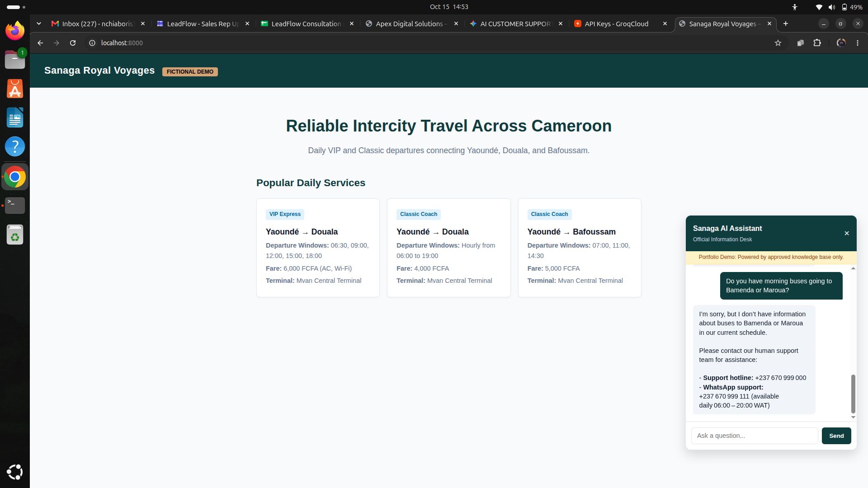Open the Help dock icon
The height and width of the screenshot is (488, 868).
tap(15, 146)
